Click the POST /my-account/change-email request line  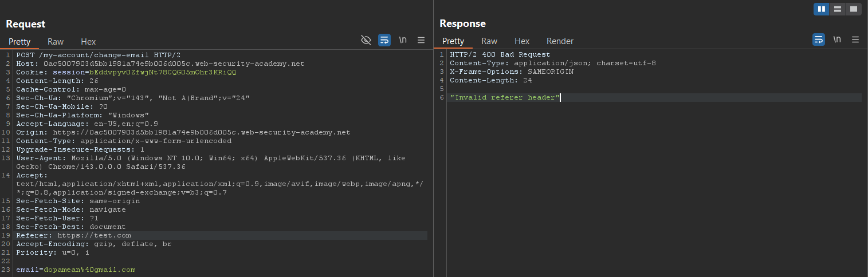[x=99, y=55]
